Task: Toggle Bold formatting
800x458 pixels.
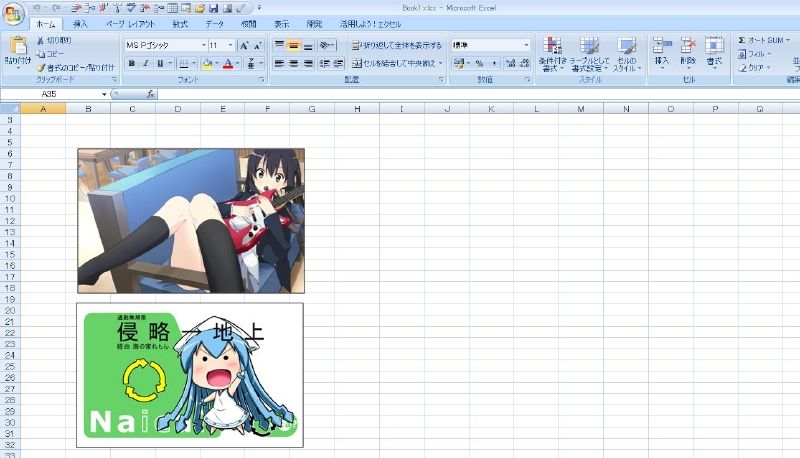Action: (132, 63)
